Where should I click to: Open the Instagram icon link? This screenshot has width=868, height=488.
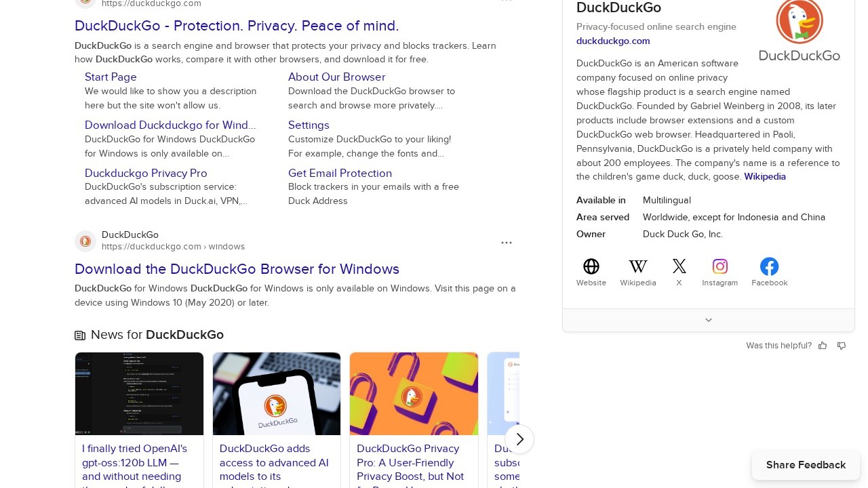719,266
